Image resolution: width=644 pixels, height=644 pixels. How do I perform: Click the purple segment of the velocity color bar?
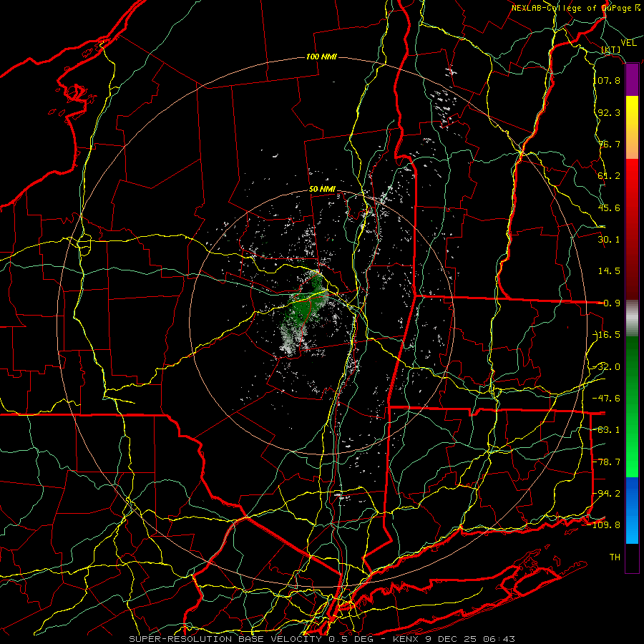coord(632,80)
